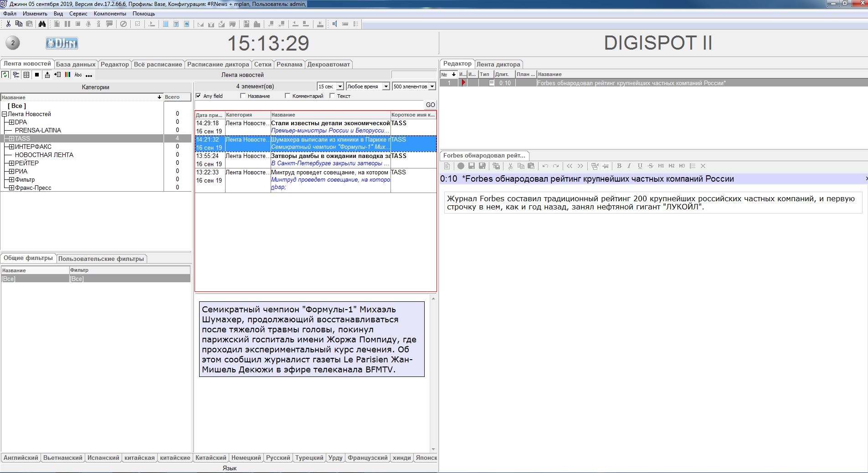Open the 500 элементов dropdown

click(x=432, y=86)
